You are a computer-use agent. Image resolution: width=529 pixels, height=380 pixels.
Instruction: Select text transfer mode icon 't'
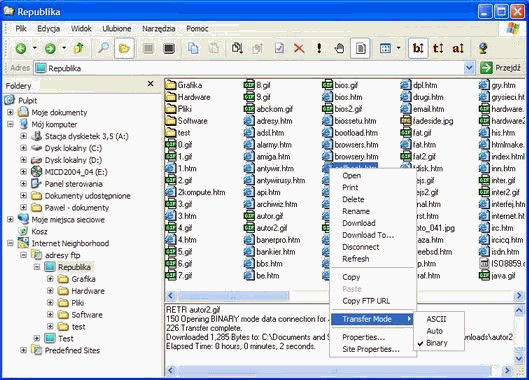(x=438, y=48)
